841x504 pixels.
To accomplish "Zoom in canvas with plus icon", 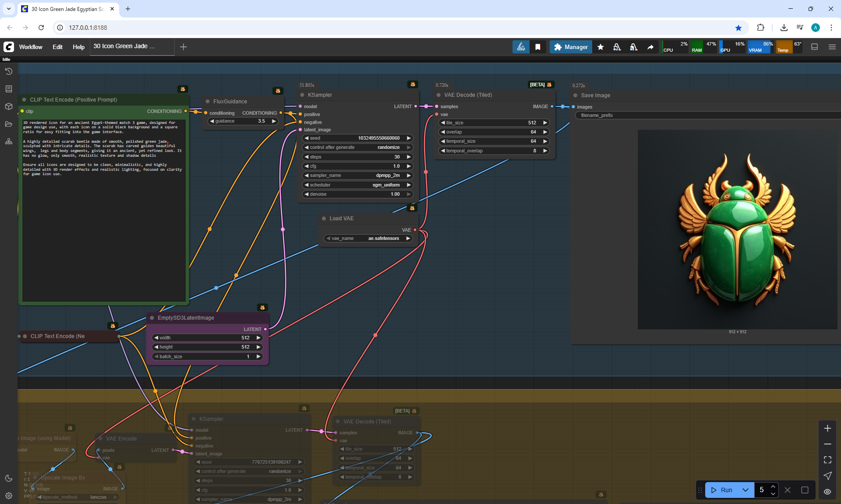I will [827, 428].
